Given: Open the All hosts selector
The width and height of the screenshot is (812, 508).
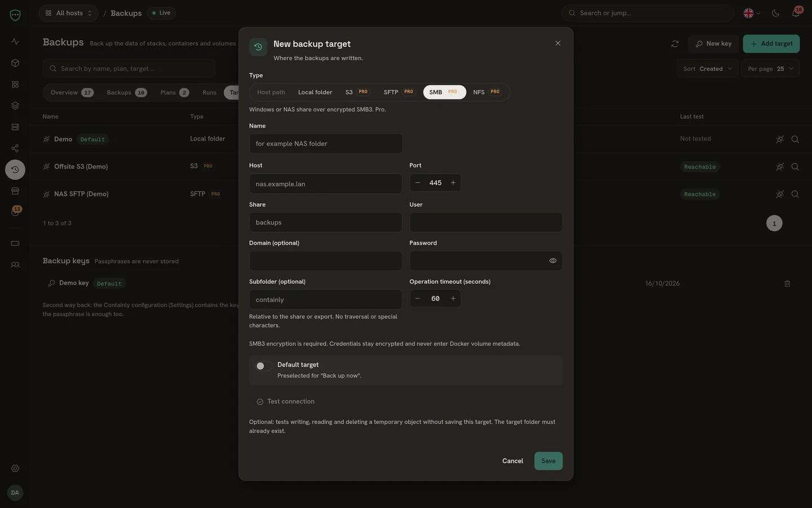Looking at the screenshot, I should (x=68, y=13).
